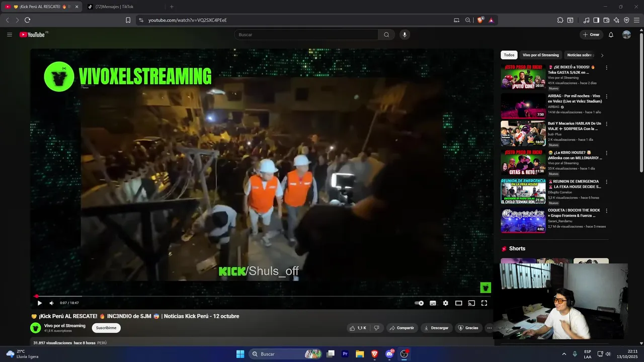Screen dimensions: 644x362
Task: Play the YouTube video
Action: (x=40, y=303)
